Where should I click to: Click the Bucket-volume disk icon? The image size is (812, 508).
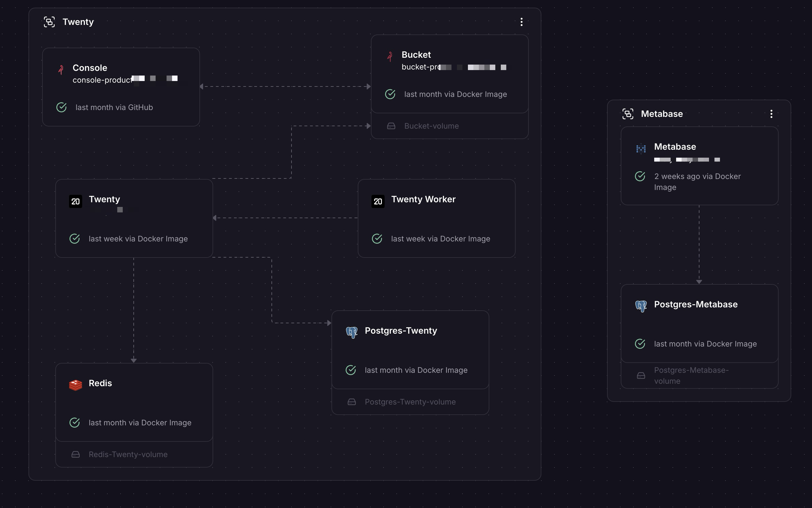click(391, 126)
